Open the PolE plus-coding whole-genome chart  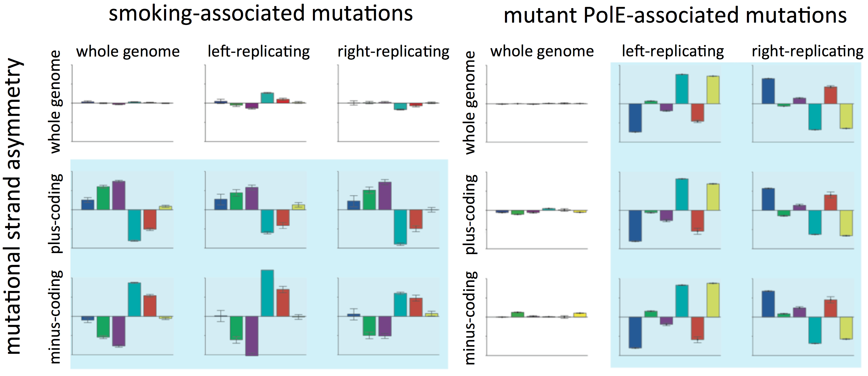537,211
